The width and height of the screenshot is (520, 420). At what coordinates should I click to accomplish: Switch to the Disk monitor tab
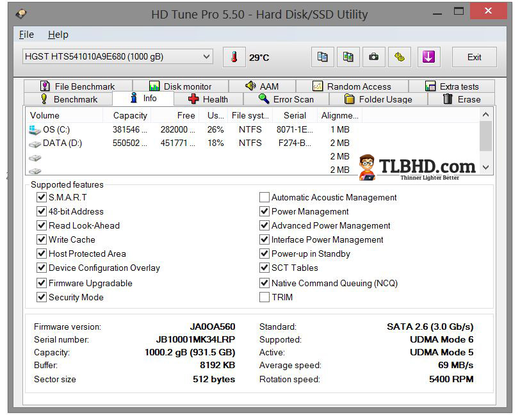181,86
